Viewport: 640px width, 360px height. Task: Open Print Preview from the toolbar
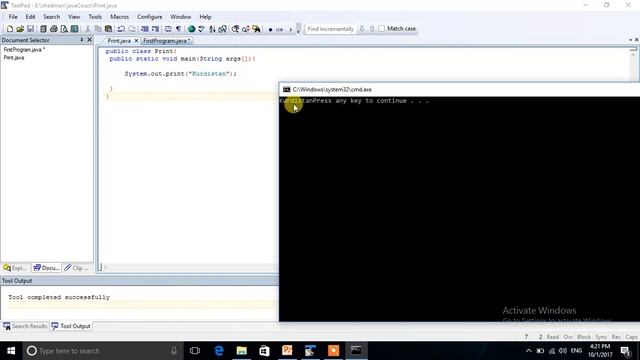pos(64,29)
